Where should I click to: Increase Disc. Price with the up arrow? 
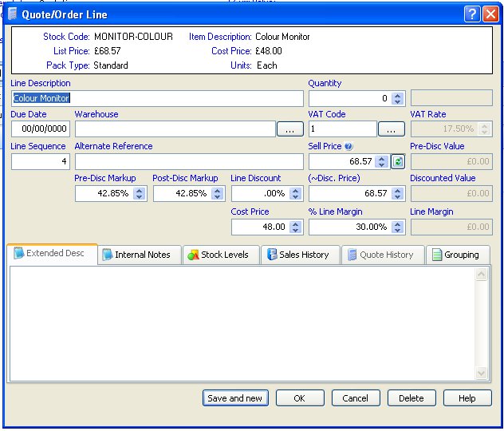(398, 191)
